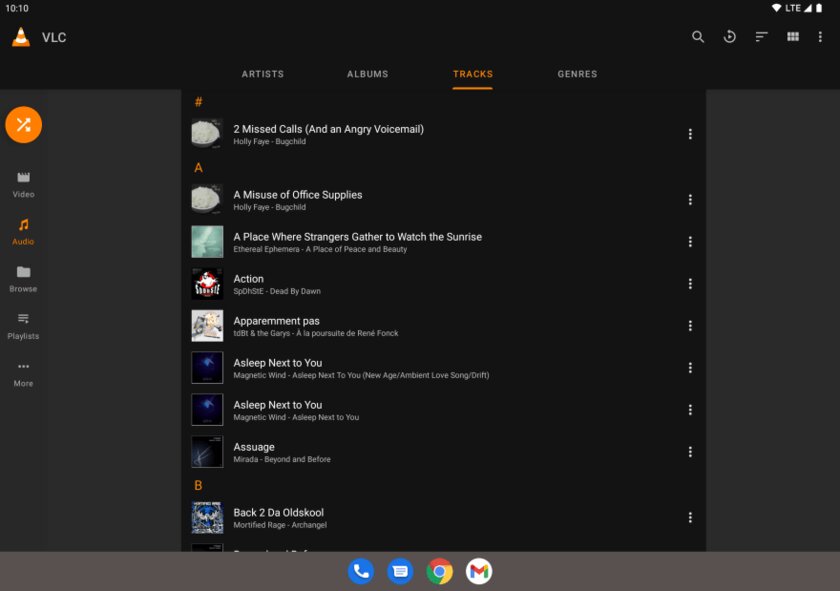Play the track Back 2 Da Oldskool
Screen dimensions: 840x591
click(278, 513)
